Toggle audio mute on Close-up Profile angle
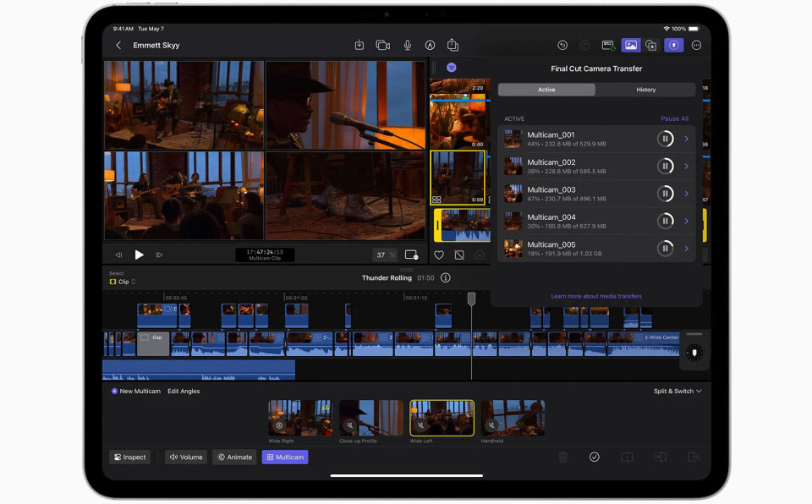812x504 pixels. 350,425
